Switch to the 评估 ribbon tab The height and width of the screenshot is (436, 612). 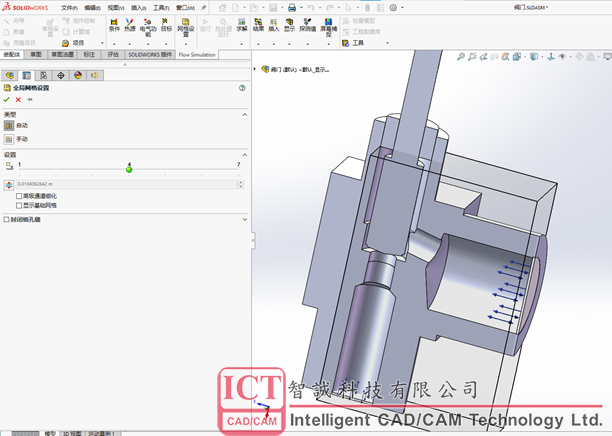click(x=113, y=55)
